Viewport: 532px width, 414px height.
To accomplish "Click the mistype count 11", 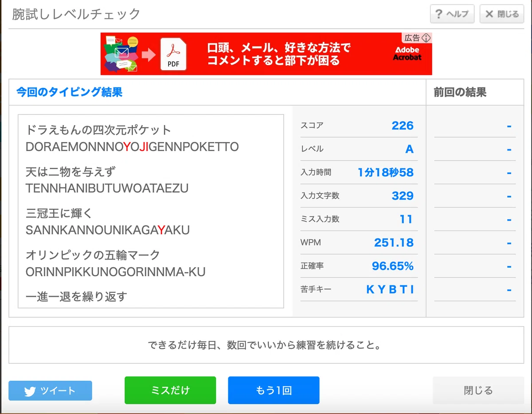I will [x=406, y=219].
